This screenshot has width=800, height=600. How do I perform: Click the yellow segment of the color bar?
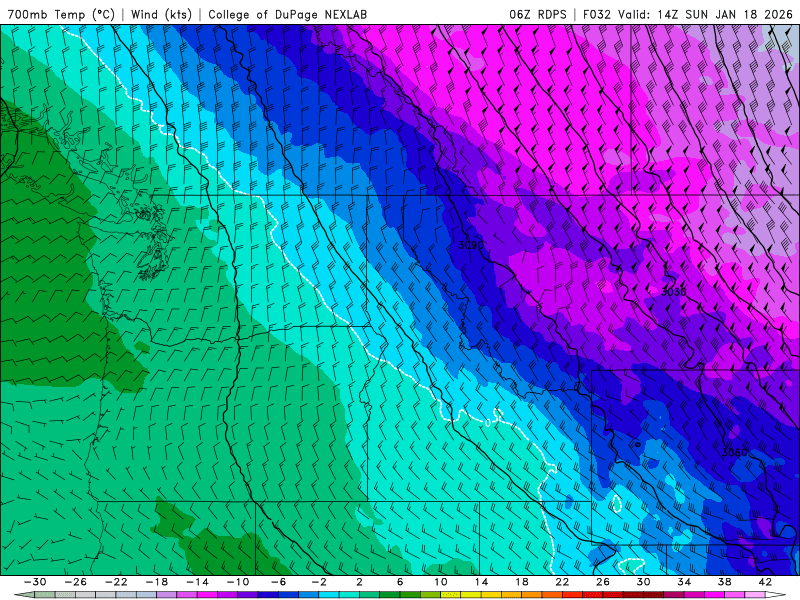tap(471, 595)
